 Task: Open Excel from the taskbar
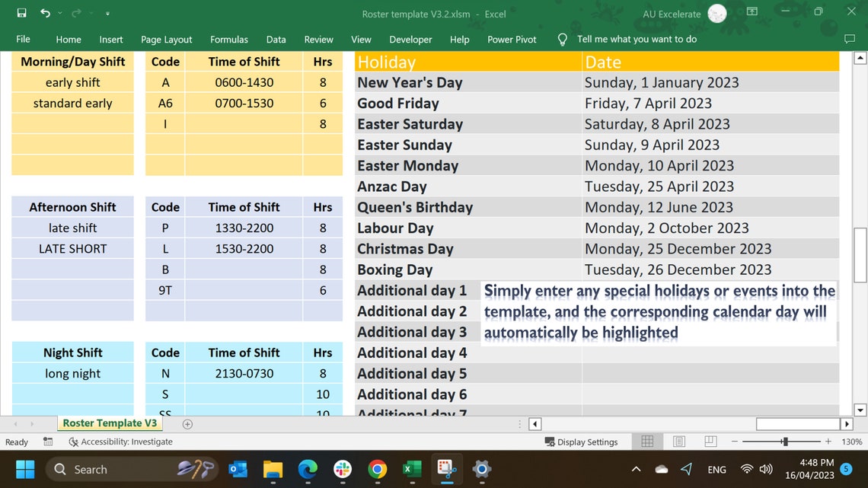[412, 470]
